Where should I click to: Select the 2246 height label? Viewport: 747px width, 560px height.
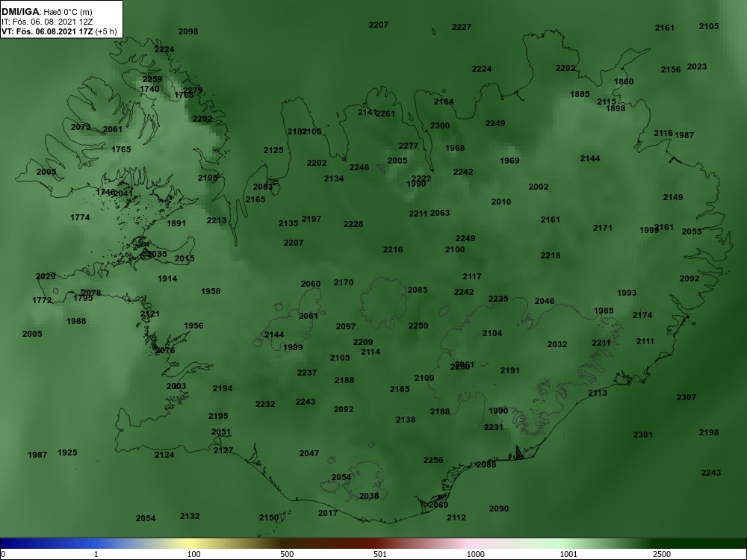359,167
